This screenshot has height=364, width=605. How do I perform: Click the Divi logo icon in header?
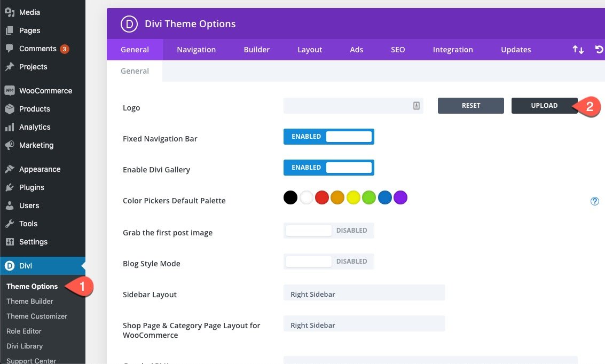tap(129, 24)
